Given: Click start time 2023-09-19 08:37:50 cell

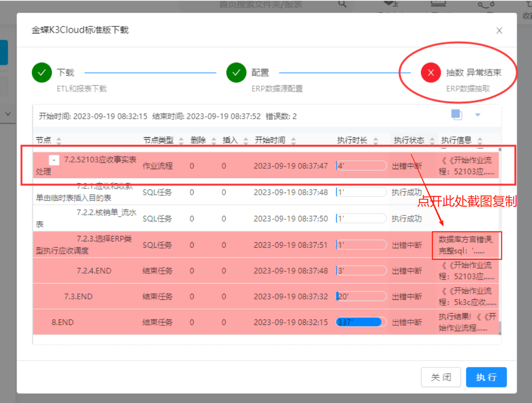Looking at the screenshot, I should tap(291, 218).
